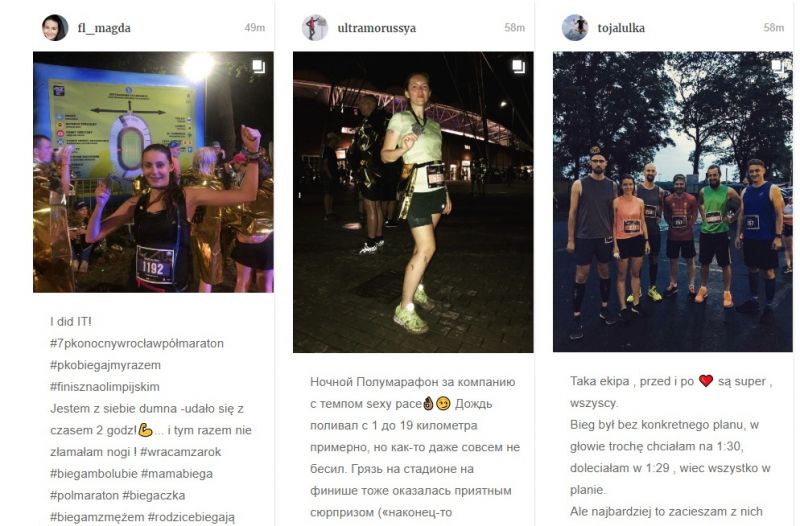The height and width of the screenshot is (526, 800).
Task: Open the fl_magda username link
Action: tap(104, 28)
